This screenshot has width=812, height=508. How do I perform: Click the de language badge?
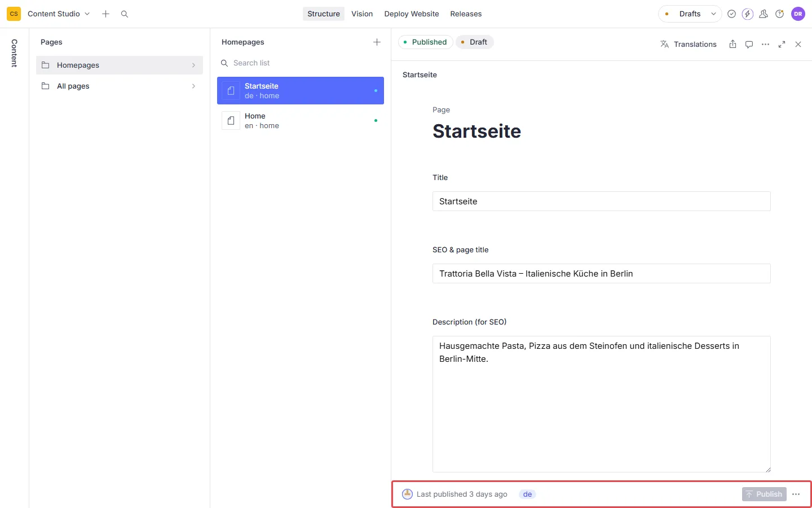coord(527,494)
